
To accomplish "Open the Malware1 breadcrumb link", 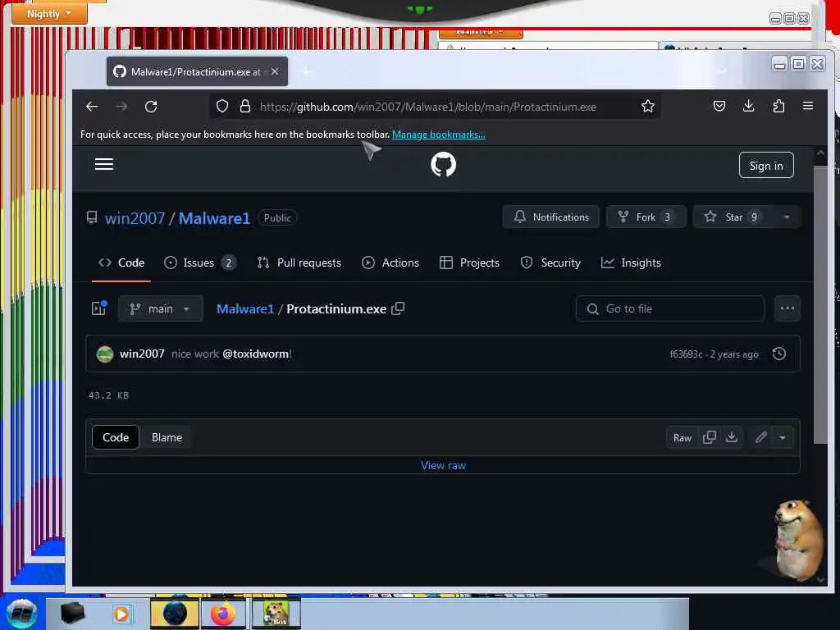I will 244,308.
